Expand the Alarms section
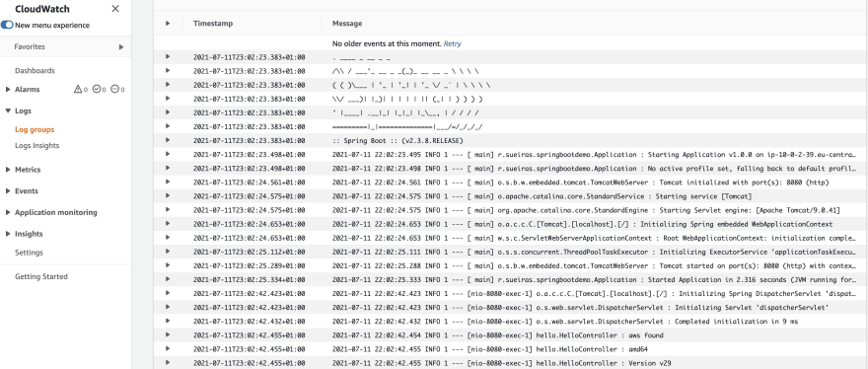Screen dimensions: 868x369 click(8, 89)
